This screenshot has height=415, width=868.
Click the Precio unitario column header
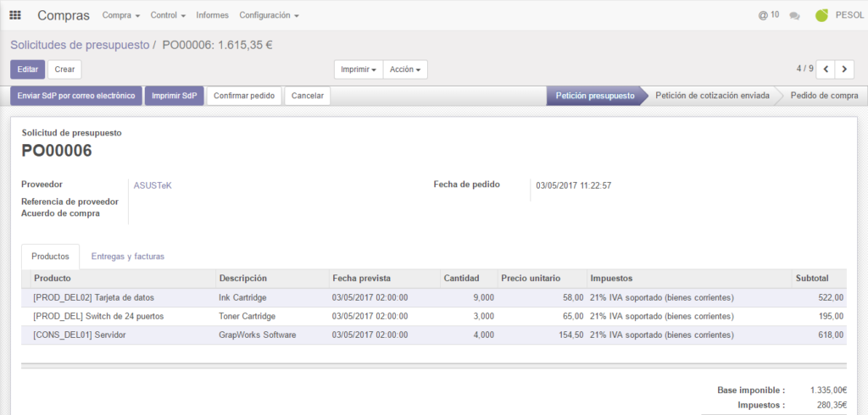click(542, 279)
